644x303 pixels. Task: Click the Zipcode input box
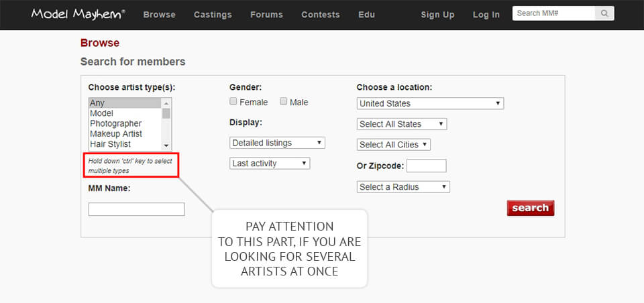point(426,166)
